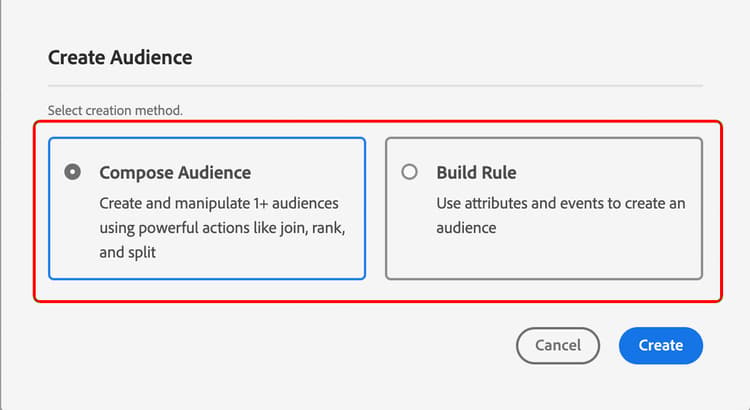Image resolution: width=750 pixels, height=410 pixels.
Task: Click the 'Build Rule' heading text
Action: tap(476, 173)
